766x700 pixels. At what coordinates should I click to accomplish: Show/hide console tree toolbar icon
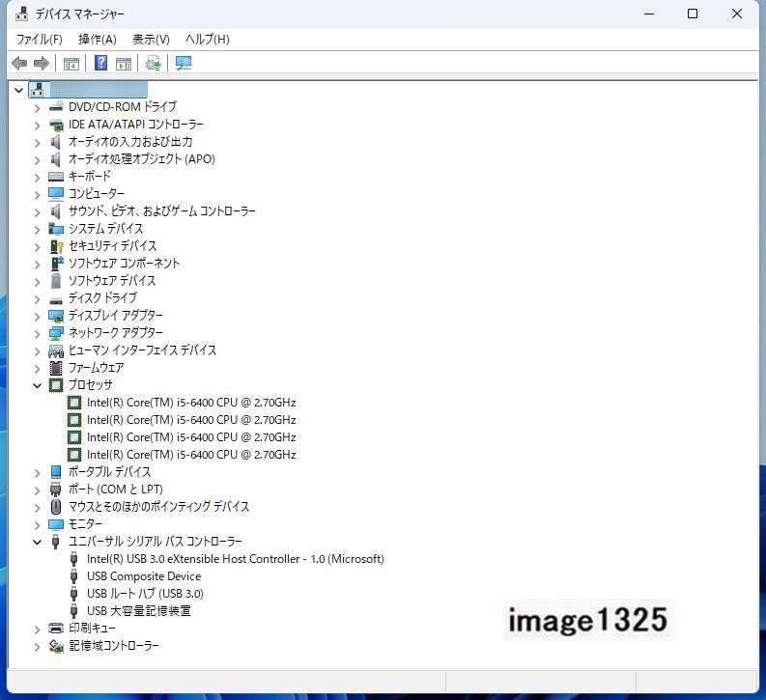(71, 64)
